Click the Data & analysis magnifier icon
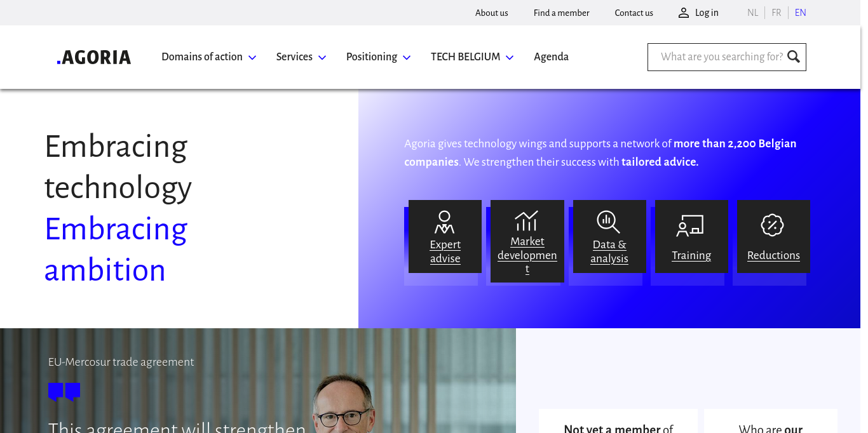Screen dimensions: 868x433 pyautogui.click(x=608, y=222)
